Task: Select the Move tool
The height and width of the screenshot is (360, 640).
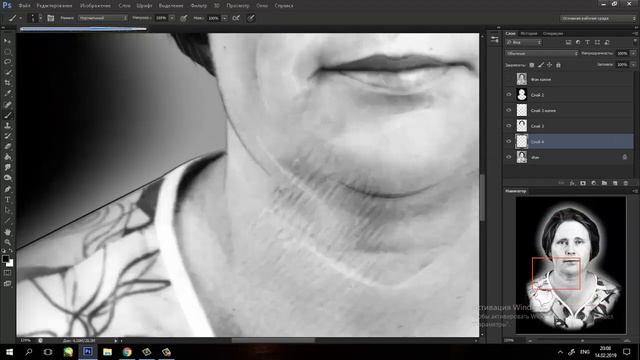Action: pos(7,41)
